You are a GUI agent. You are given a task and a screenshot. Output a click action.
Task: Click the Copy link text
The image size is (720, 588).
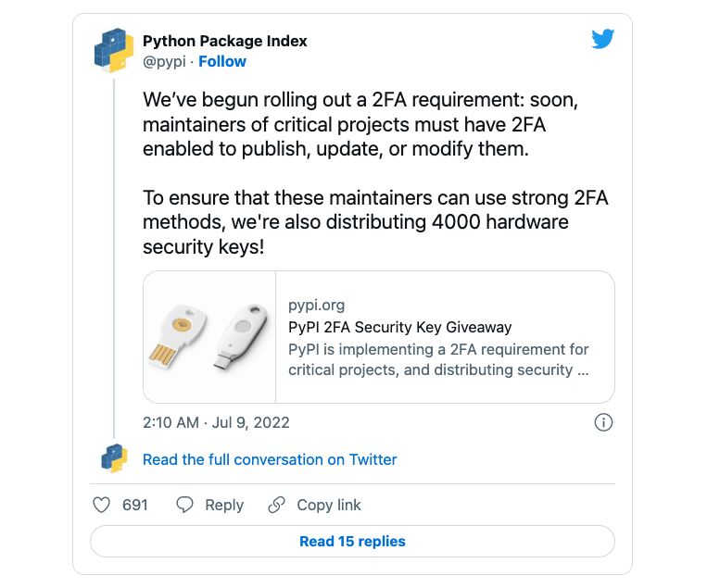pyautogui.click(x=329, y=505)
